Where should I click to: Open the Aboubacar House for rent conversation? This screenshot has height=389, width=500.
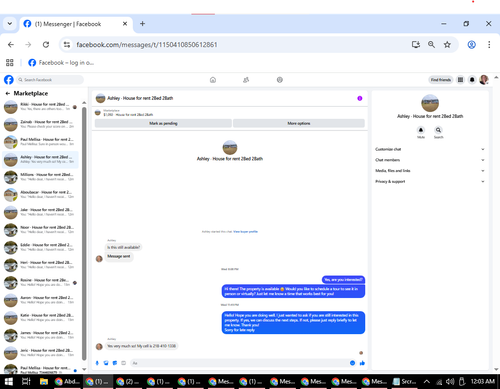(41, 195)
